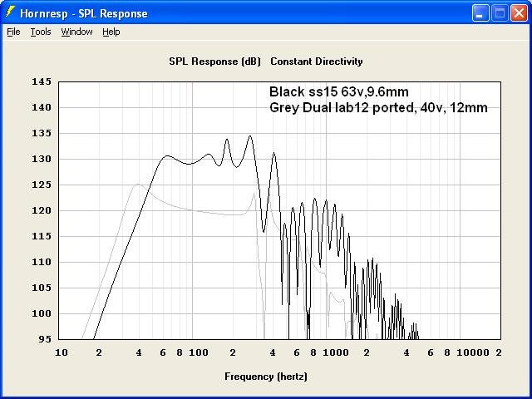The width and height of the screenshot is (532, 399).
Task: Click the grey curve peak near 125 dB
Action: [138, 185]
